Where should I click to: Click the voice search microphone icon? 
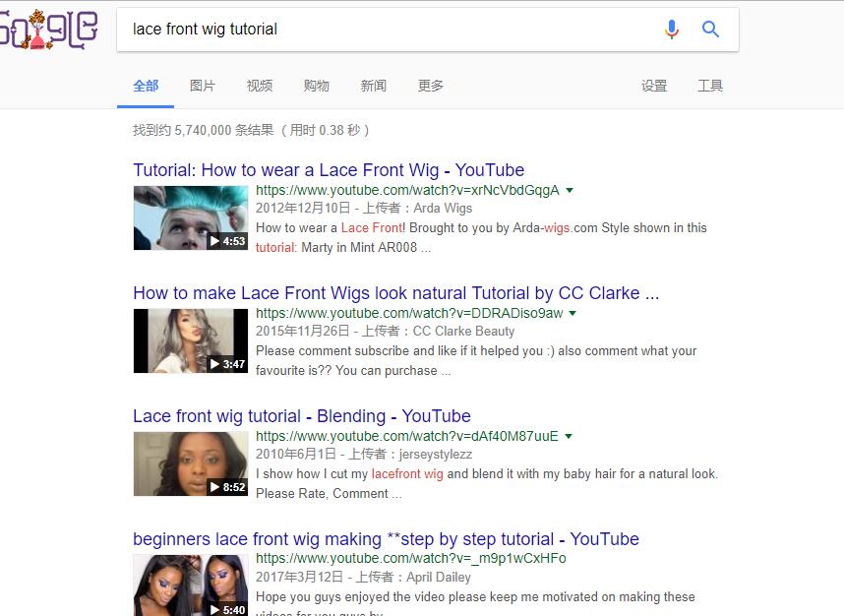[x=671, y=30]
